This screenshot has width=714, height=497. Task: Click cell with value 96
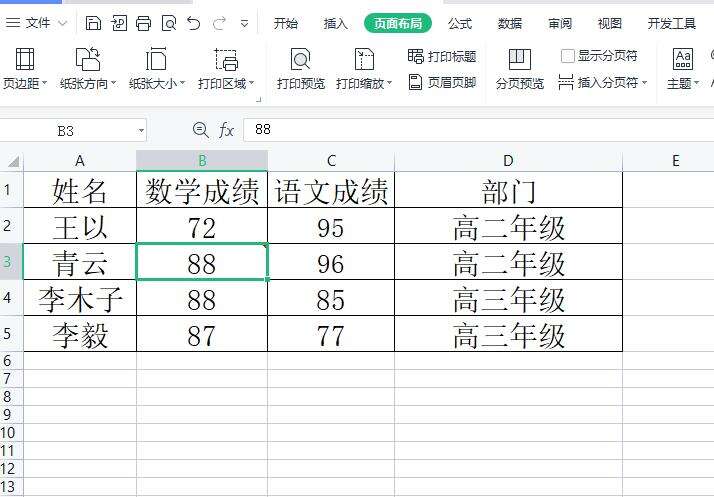tap(331, 262)
